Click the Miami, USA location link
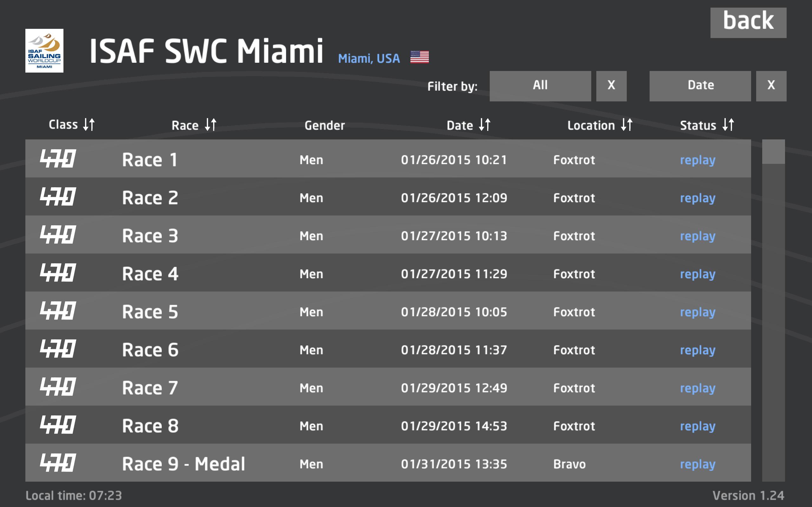 (369, 59)
